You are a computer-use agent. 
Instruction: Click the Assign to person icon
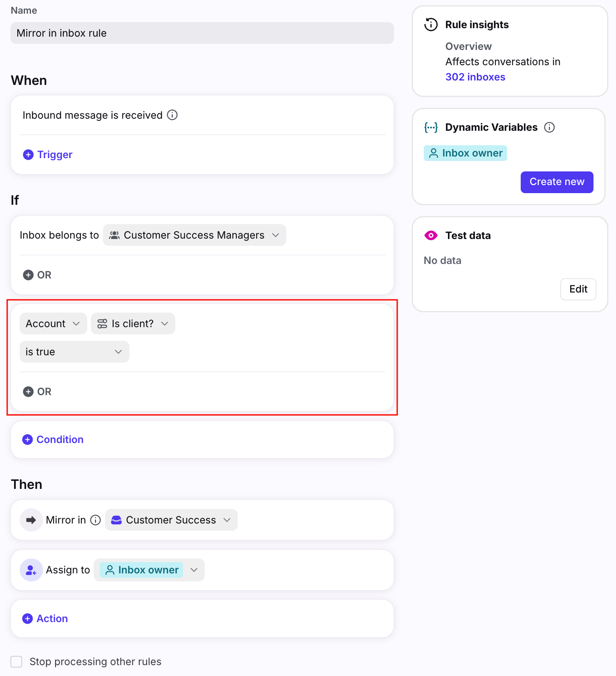(31, 570)
